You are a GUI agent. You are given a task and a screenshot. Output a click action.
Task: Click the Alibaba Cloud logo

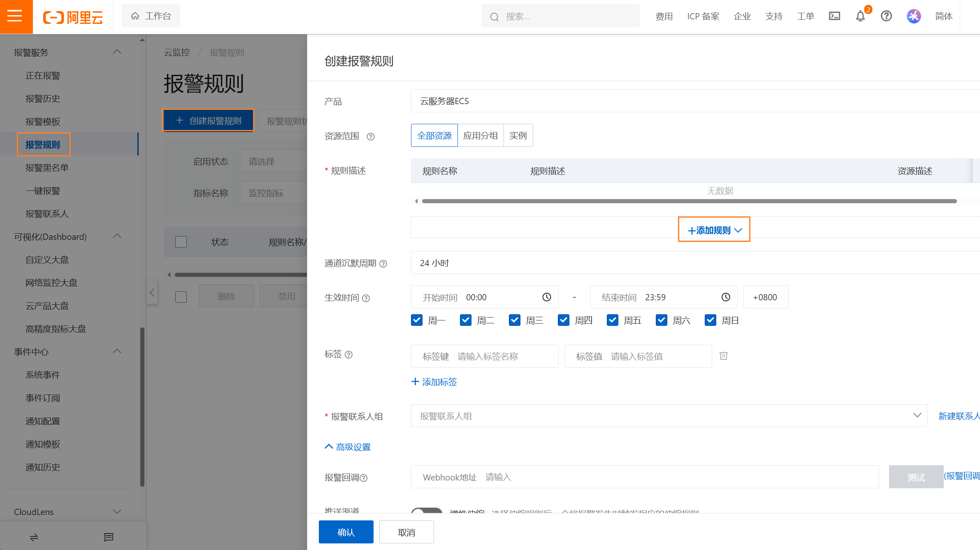click(x=73, y=16)
